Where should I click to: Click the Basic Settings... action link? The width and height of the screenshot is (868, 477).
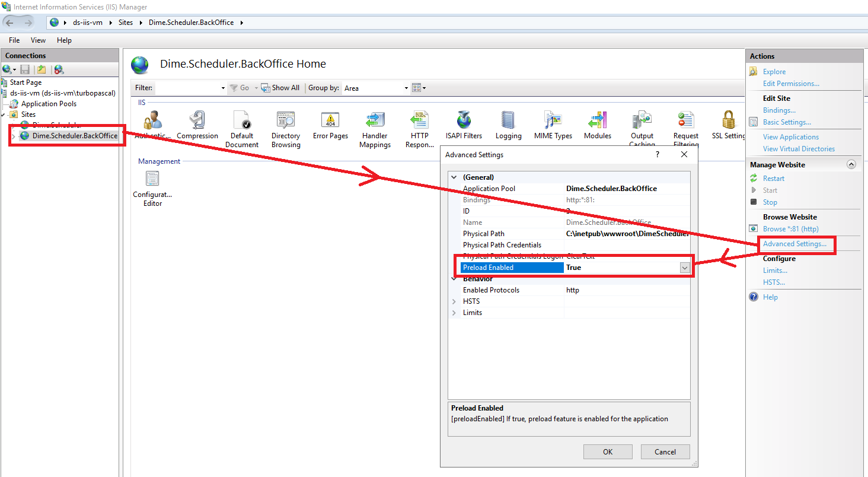[x=787, y=122]
